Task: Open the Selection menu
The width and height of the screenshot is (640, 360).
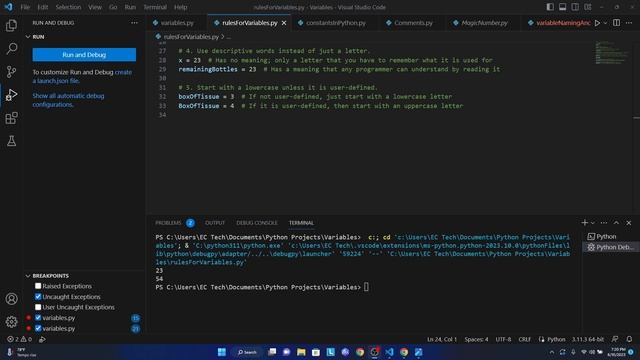Action: pyautogui.click(x=68, y=7)
